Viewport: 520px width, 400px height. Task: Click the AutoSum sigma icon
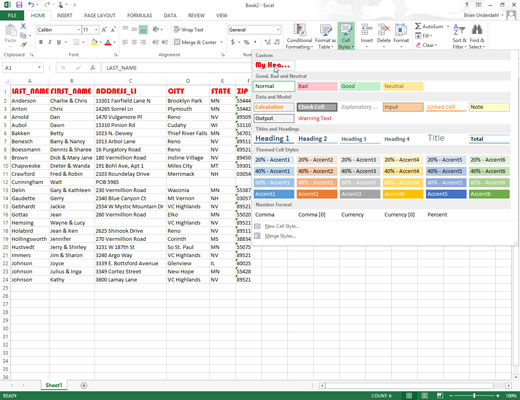coord(418,26)
